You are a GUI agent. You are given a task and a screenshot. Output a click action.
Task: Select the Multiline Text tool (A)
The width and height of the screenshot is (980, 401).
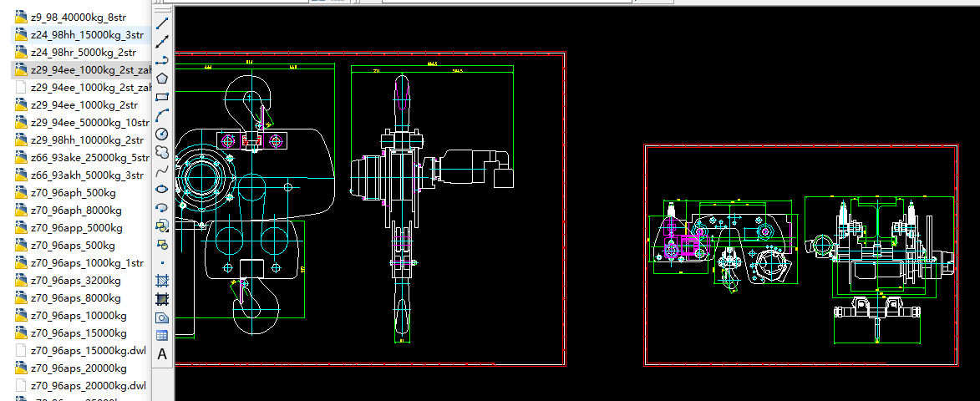click(162, 354)
